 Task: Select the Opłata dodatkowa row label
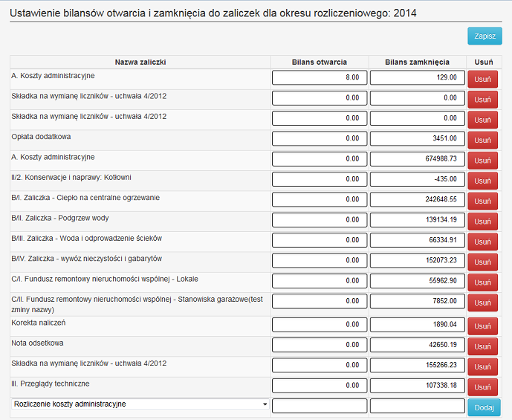coord(41,137)
